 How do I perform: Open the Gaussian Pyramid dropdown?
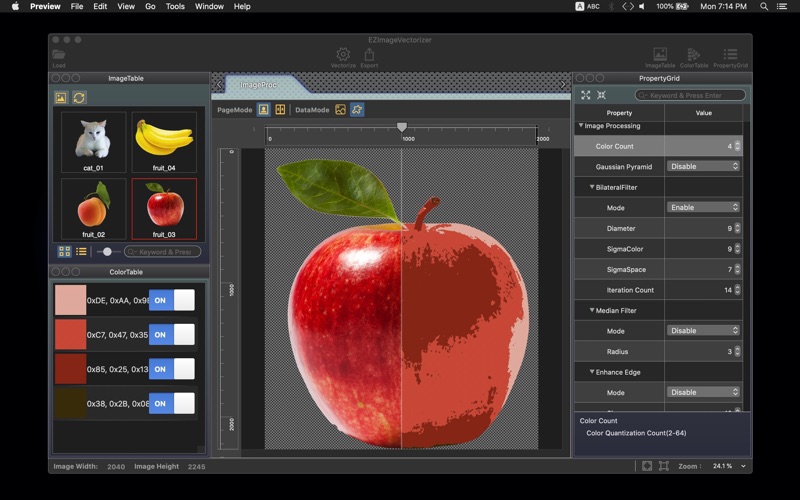coord(703,166)
